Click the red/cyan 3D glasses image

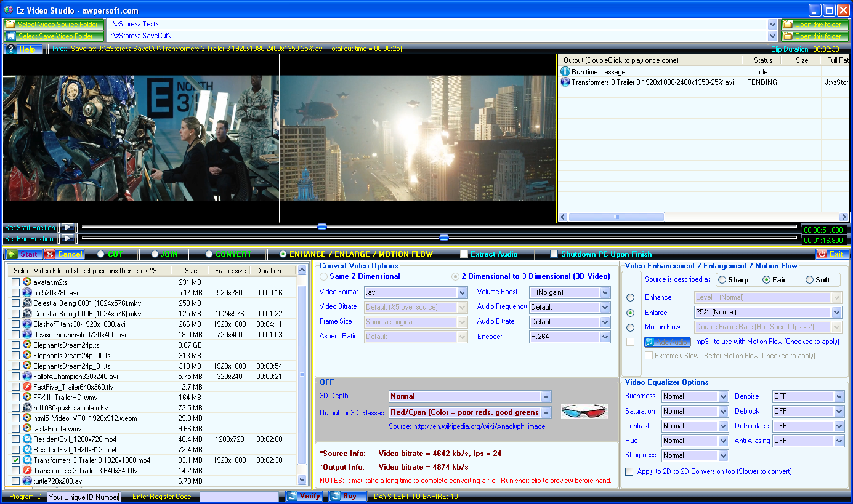coord(584,412)
